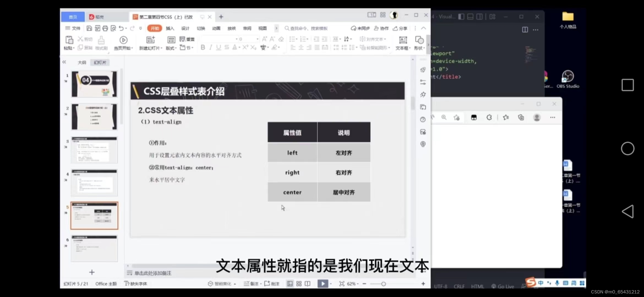644x297 pixels.
Task: Click Comments (批注) button in status bar
Action: coord(272,284)
